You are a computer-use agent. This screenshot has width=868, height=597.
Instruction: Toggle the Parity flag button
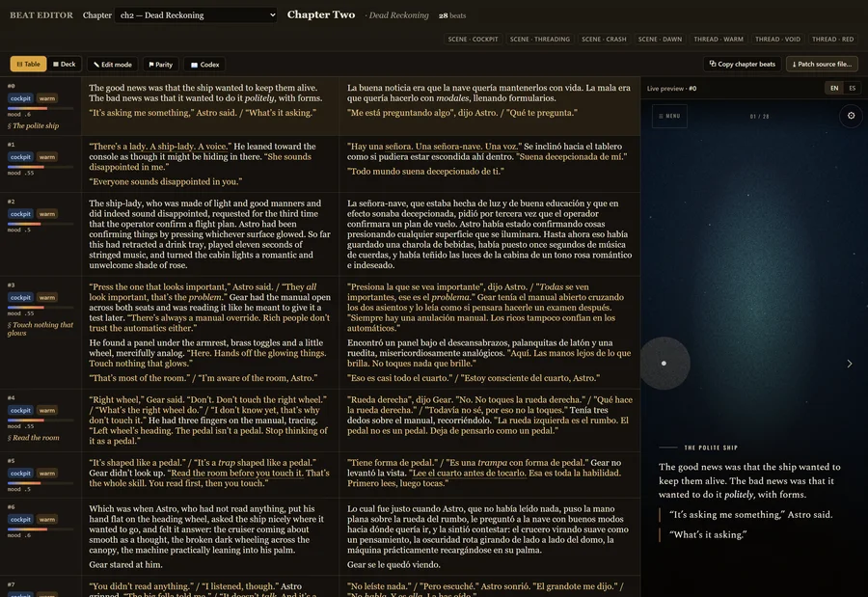tap(160, 65)
